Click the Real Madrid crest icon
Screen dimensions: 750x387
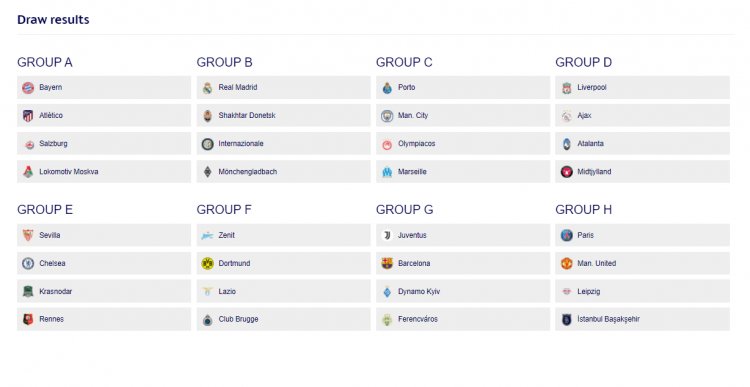point(208,88)
